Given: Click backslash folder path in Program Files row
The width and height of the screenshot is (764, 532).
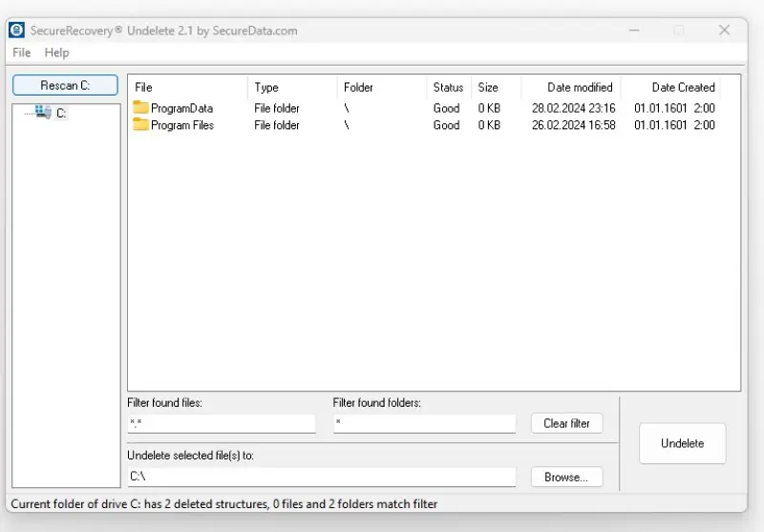Looking at the screenshot, I should click(x=347, y=125).
